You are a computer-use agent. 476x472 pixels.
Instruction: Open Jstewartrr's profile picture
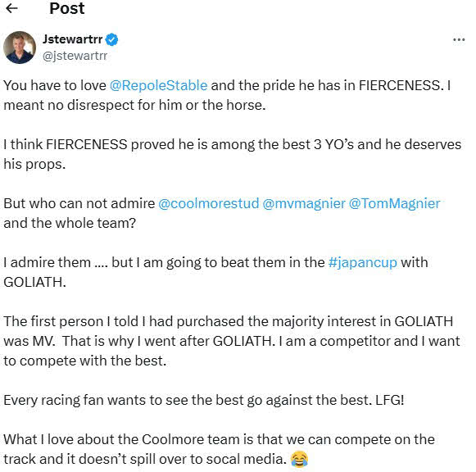pos(20,48)
